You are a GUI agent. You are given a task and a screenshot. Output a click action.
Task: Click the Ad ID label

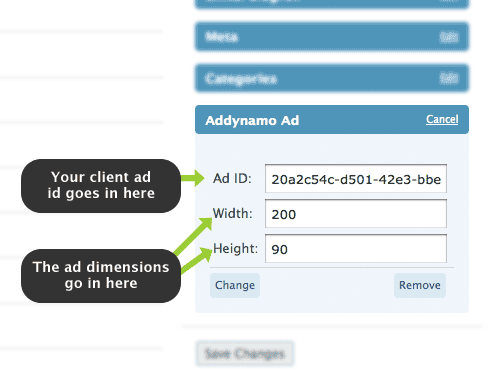(x=232, y=179)
